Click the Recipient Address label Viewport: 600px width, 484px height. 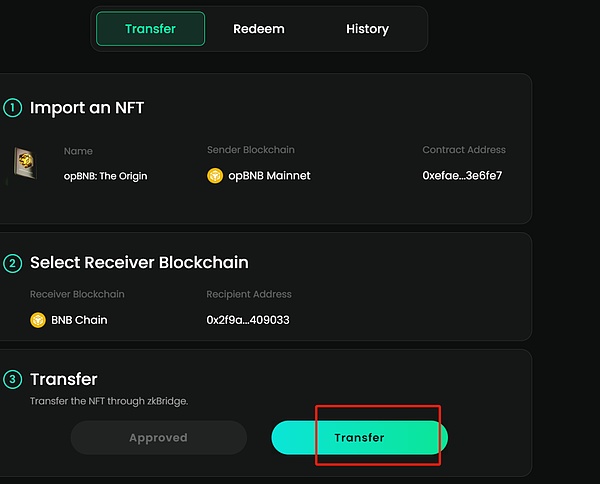pos(249,295)
